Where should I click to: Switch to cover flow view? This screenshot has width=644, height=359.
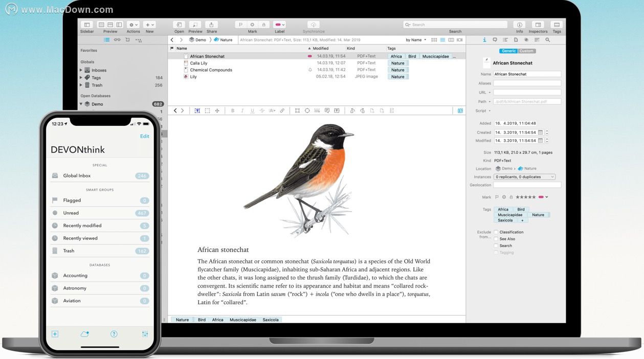pos(459,39)
